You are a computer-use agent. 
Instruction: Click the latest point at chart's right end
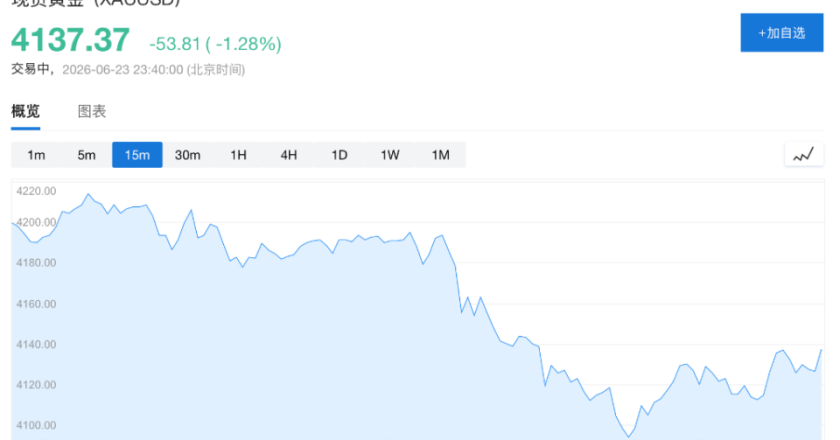(x=821, y=350)
